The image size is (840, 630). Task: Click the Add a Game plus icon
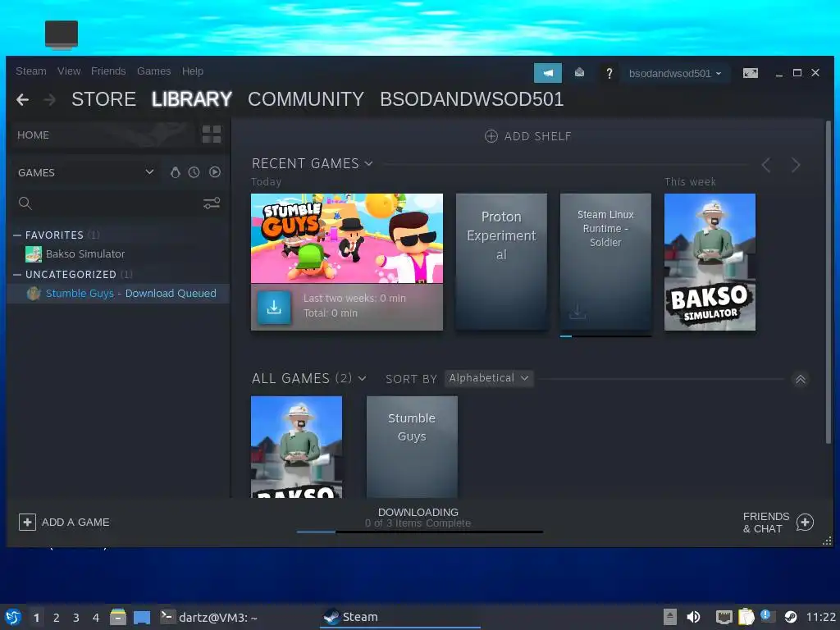tap(27, 522)
